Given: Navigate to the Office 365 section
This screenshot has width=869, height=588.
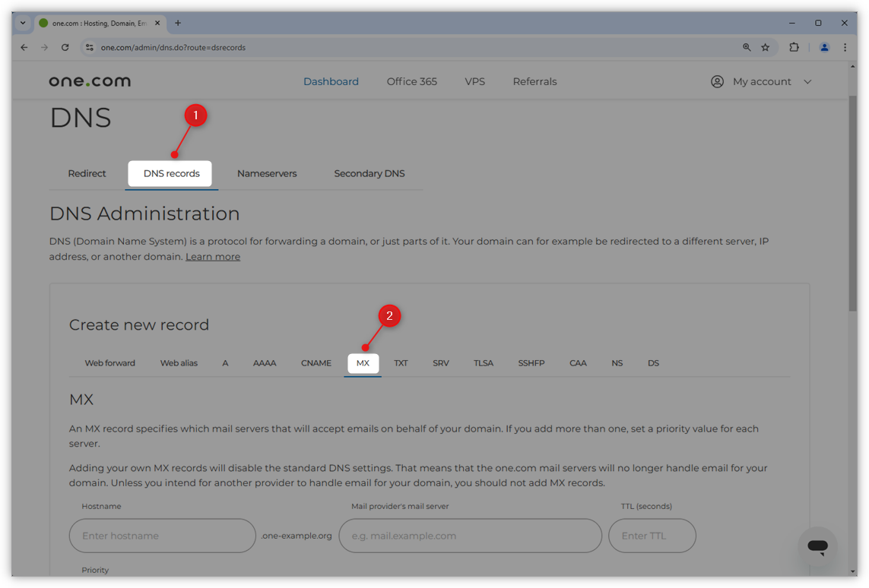Looking at the screenshot, I should point(411,81).
